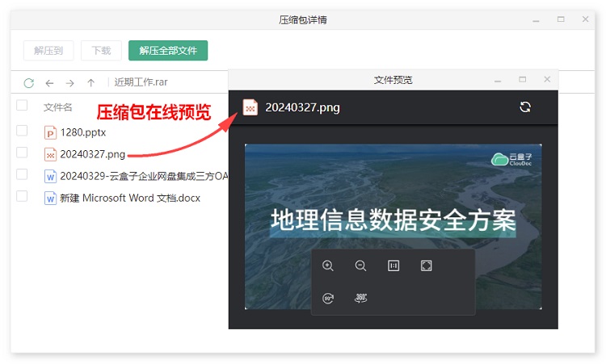Check the box for 新建 Microsoft Word 文档.docx
Viewport: 606px width, 364px height.
(22, 196)
